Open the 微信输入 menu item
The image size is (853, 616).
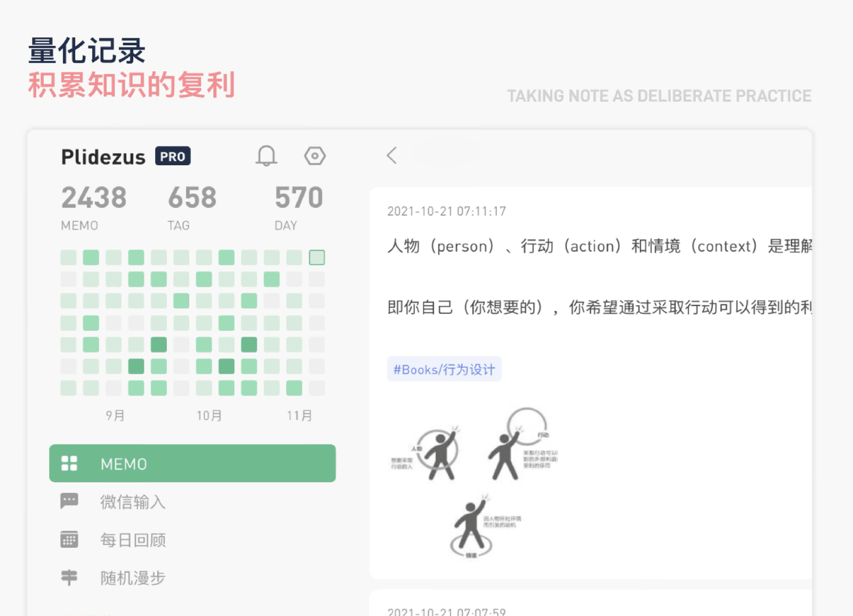click(x=133, y=502)
